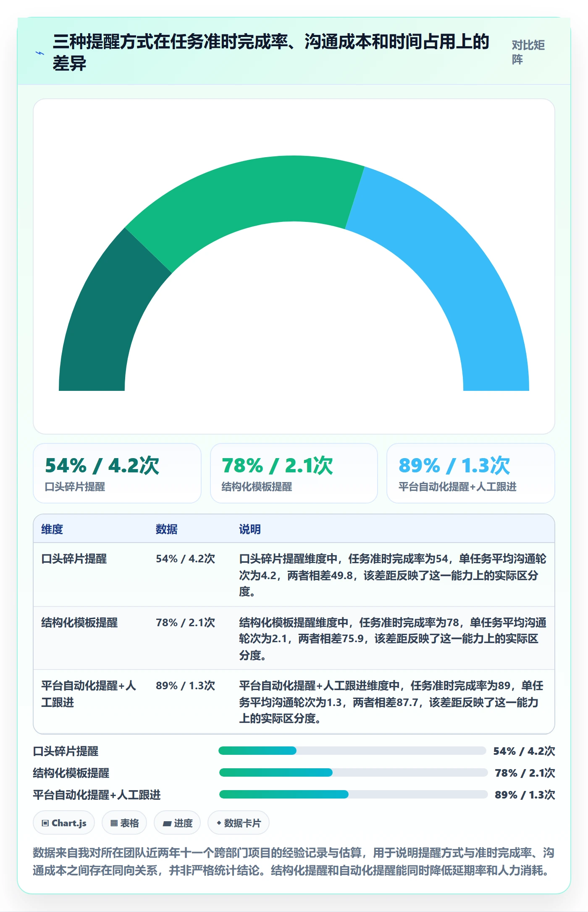Screen dimensions: 588x912
Task: Select the 口头碎片提醒 table row name
Action: (74, 559)
